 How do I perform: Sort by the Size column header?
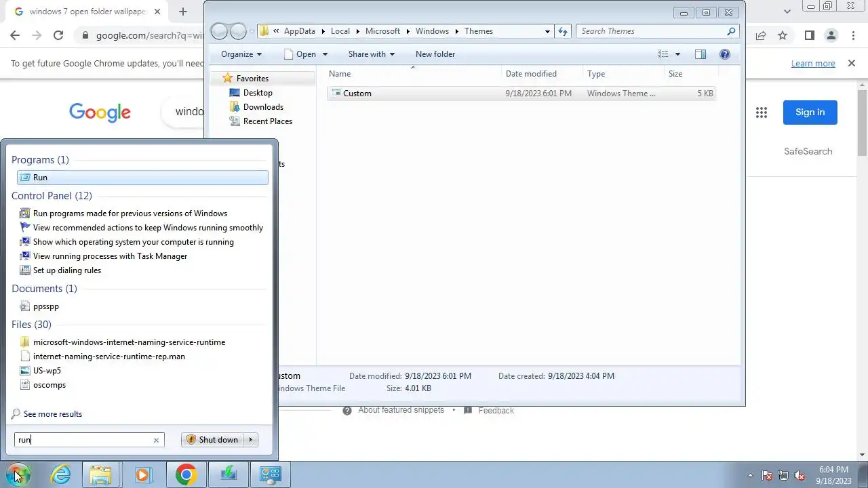pyautogui.click(x=690, y=74)
